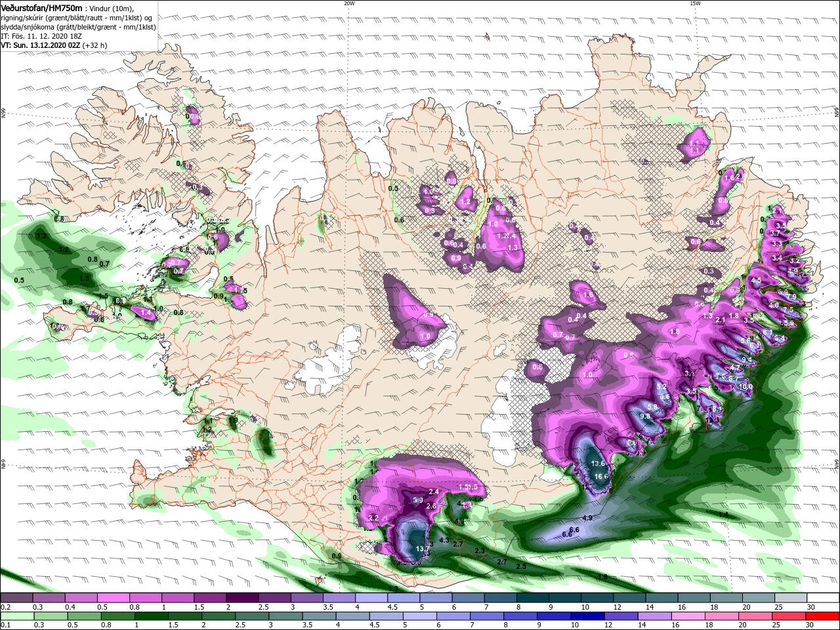
Task: Click the 13.7 value on the south coast
Action: 423,549
